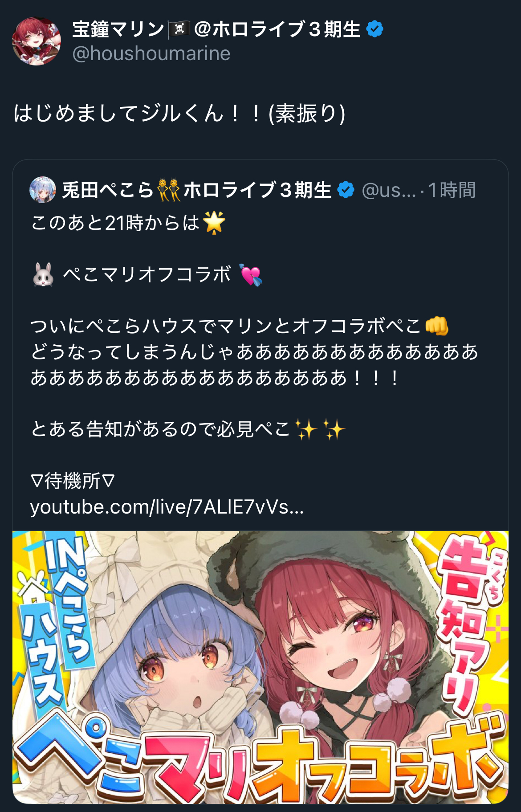Tap the truncated @us... handle
This screenshot has width=521, height=812.
coord(389,191)
